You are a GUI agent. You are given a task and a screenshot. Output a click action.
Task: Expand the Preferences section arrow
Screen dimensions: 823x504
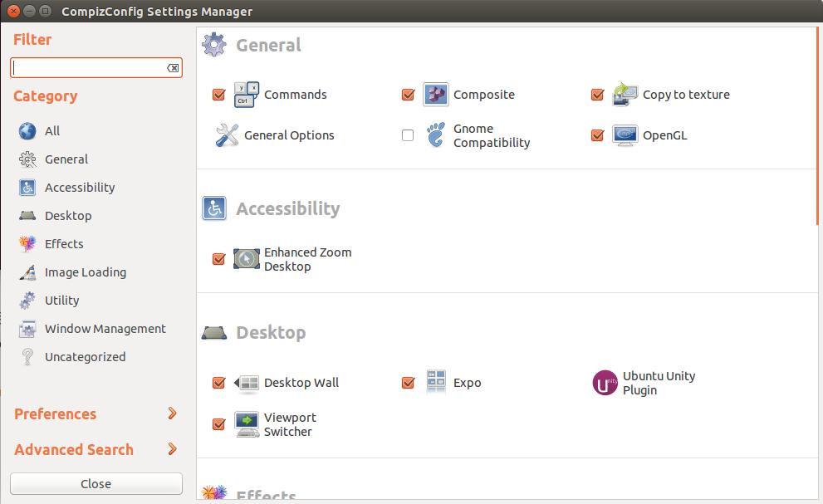pos(172,413)
